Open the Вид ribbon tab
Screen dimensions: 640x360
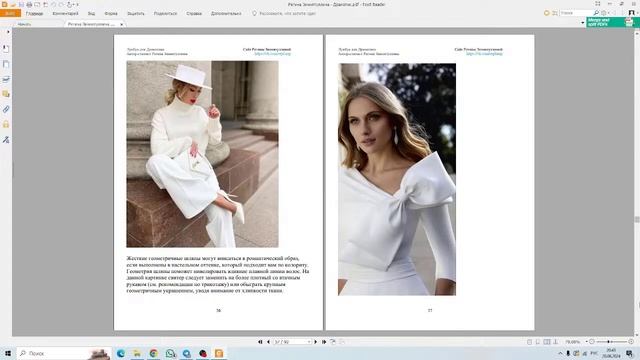pos(91,13)
